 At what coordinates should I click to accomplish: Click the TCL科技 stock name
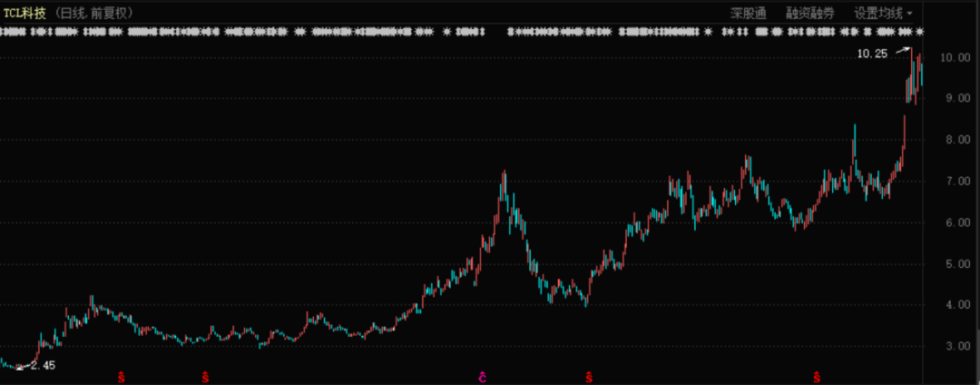(x=24, y=13)
